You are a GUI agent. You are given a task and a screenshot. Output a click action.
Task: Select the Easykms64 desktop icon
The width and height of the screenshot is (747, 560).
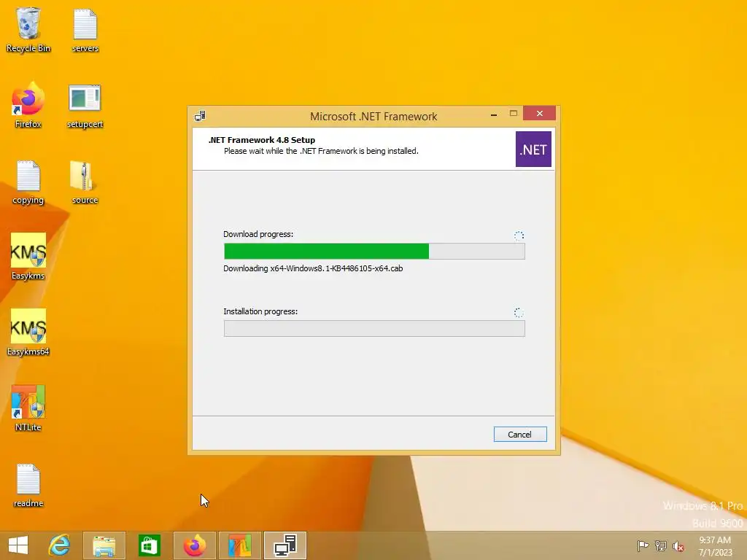28,332
